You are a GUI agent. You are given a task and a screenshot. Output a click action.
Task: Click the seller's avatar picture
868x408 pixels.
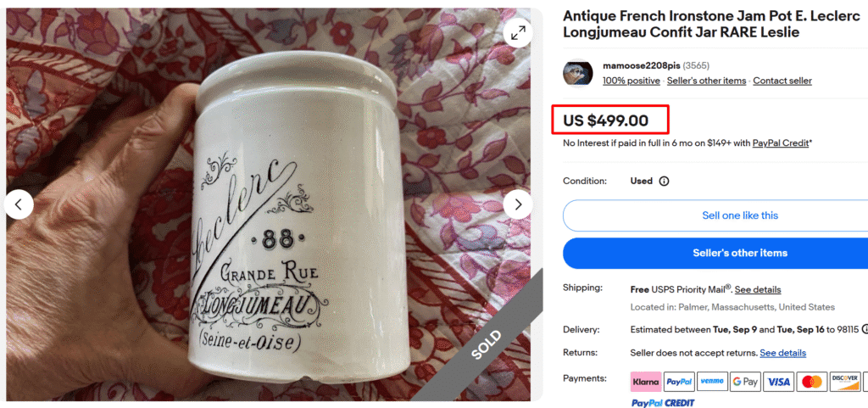click(x=578, y=73)
